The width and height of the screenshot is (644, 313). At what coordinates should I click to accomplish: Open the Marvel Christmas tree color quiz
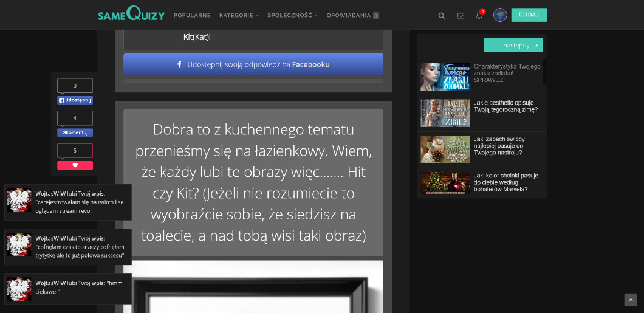pos(500,182)
